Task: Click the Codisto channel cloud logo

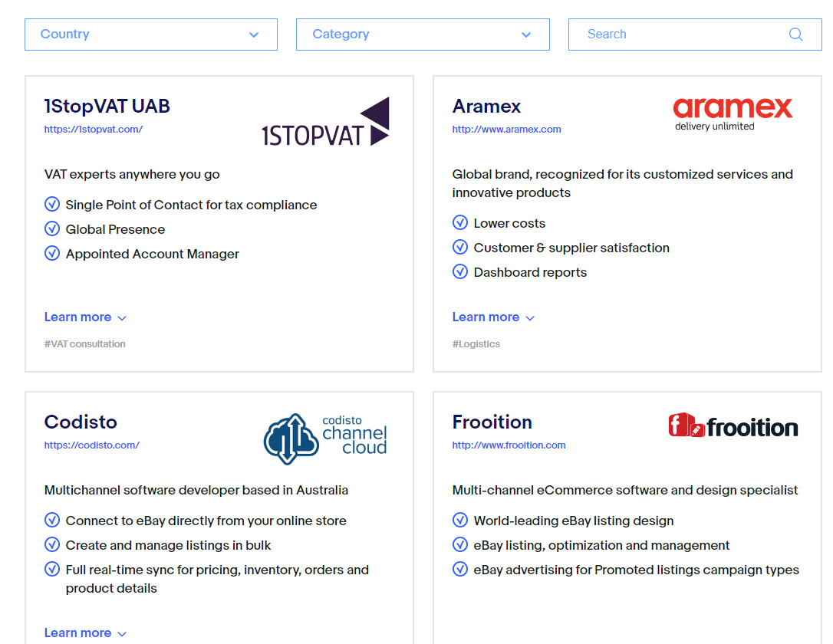Action: coord(325,439)
